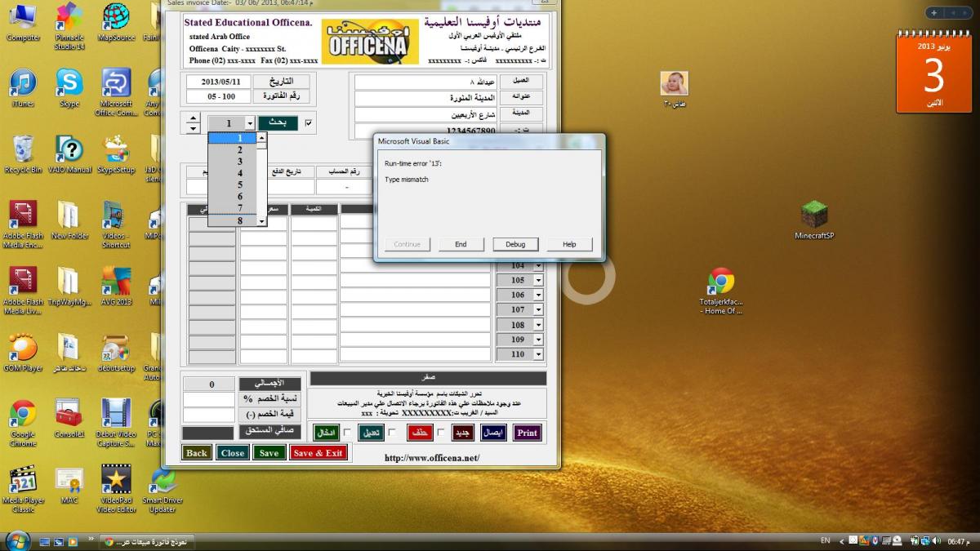This screenshot has height=551, width=980.
Task: Launch VideoPad Video Editor icon
Action: (116, 489)
